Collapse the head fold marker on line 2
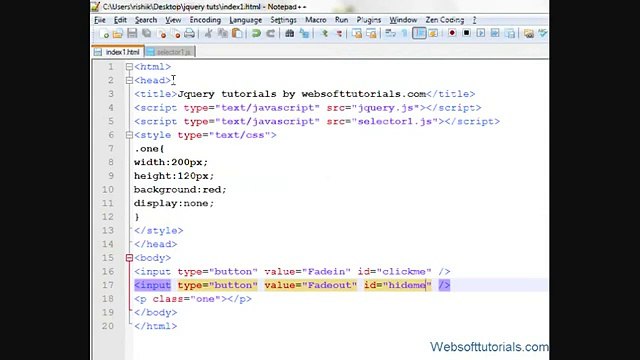 [x=129, y=80]
